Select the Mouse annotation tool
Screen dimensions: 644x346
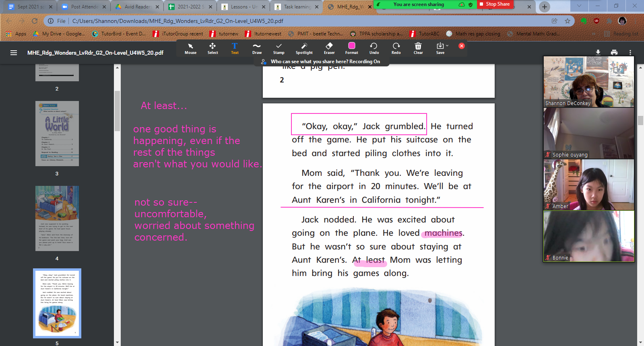tap(190, 48)
